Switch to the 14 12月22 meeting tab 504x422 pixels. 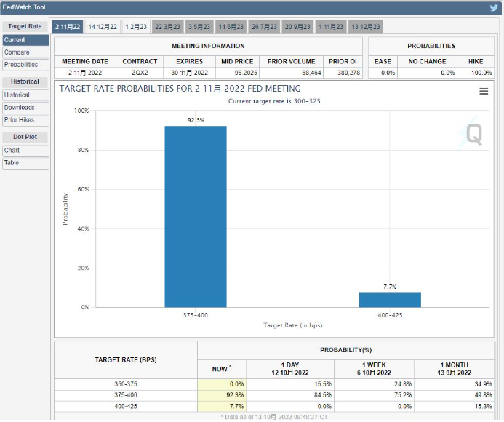(103, 27)
